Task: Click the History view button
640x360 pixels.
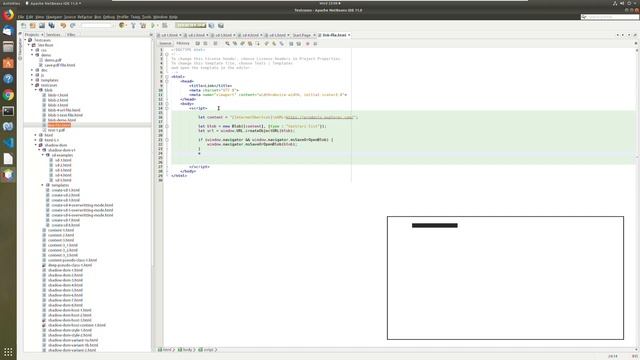Action: [x=183, y=43]
